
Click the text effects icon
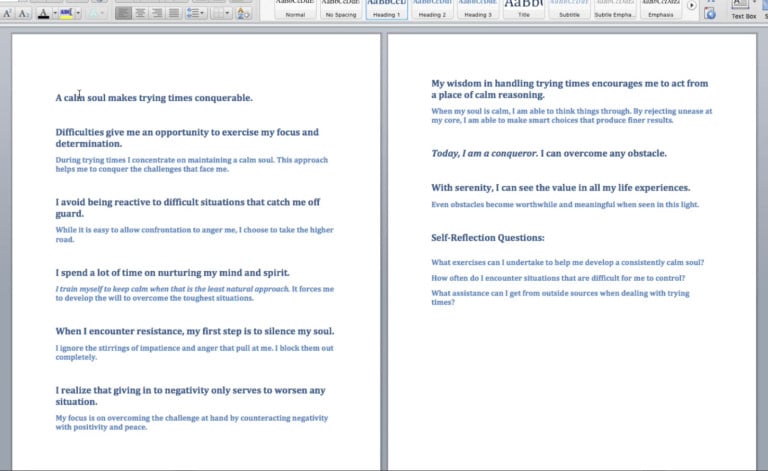pyautogui.click(x=94, y=14)
